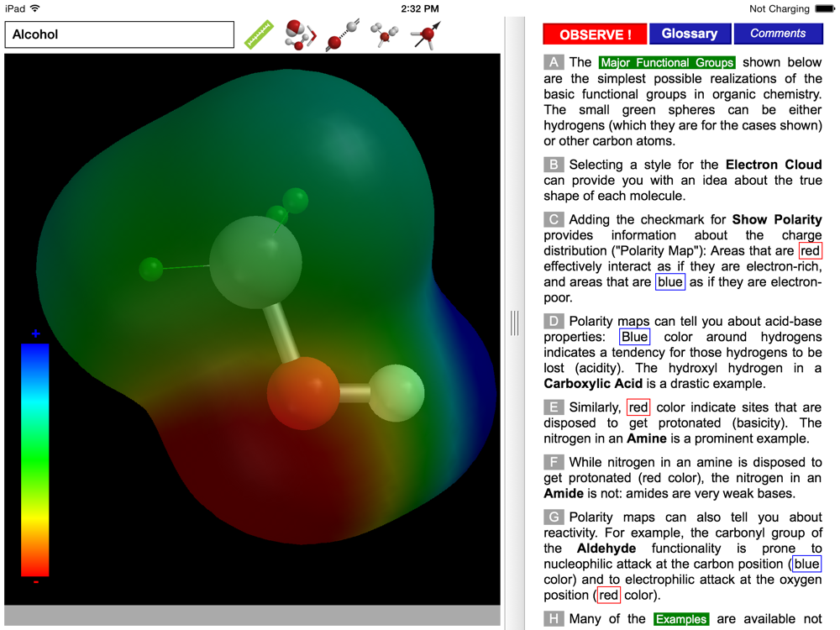Activate the molecule with arrow vector icon

(426, 35)
